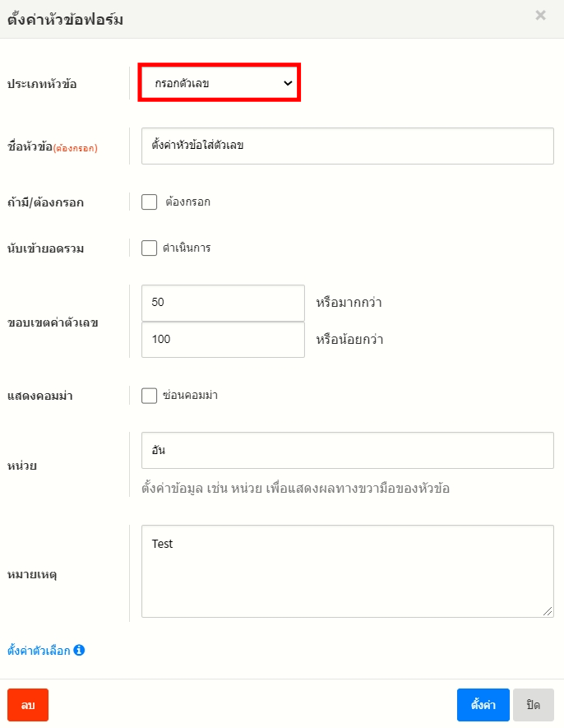The height and width of the screenshot is (728, 564).
Task: Click the minimum value field containing 50
Action: coord(223,303)
